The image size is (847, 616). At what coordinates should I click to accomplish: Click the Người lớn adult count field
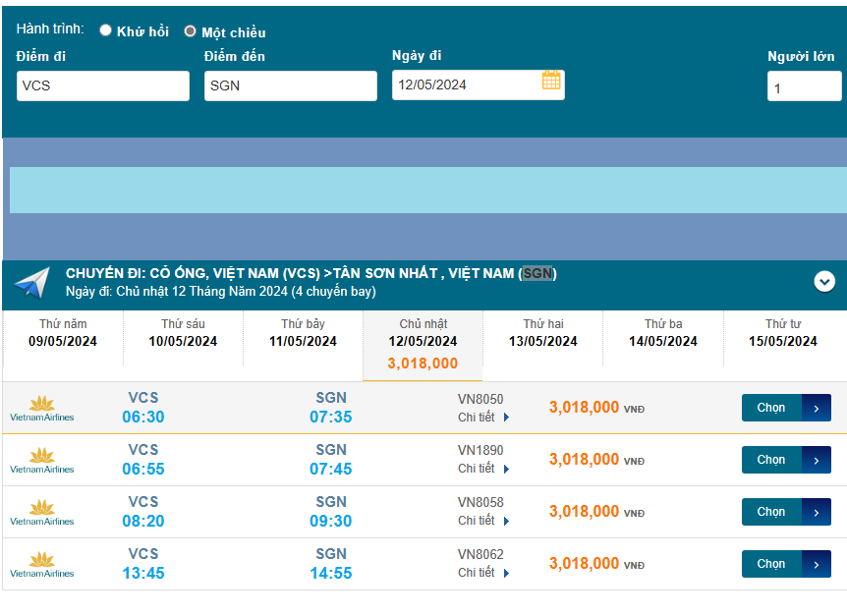pyautogui.click(x=803, y=87)
